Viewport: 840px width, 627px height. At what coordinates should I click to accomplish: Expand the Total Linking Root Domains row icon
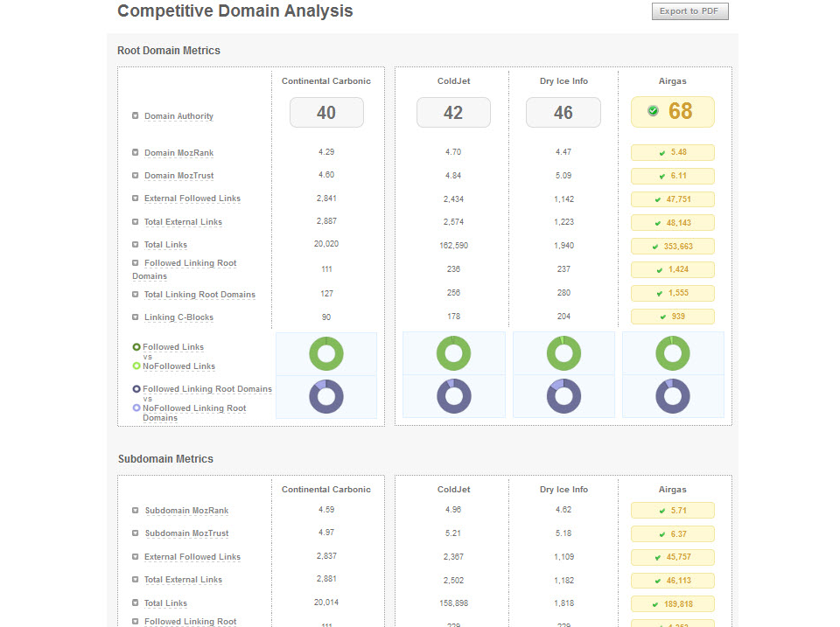[135, 295]
